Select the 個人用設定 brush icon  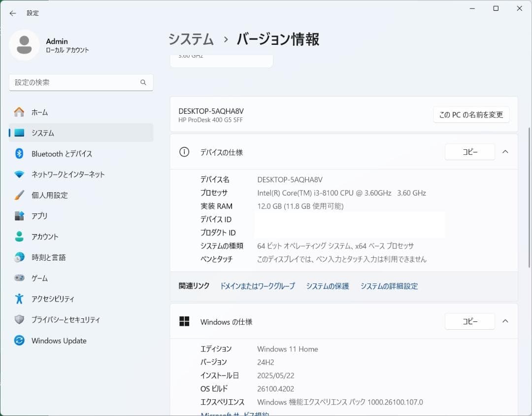tap(19, 195)
